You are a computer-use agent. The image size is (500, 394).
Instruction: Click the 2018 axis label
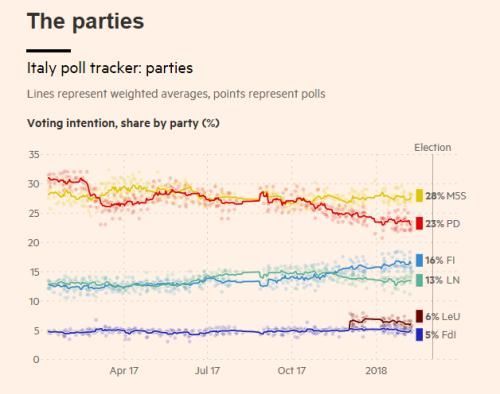click(376, 371)
